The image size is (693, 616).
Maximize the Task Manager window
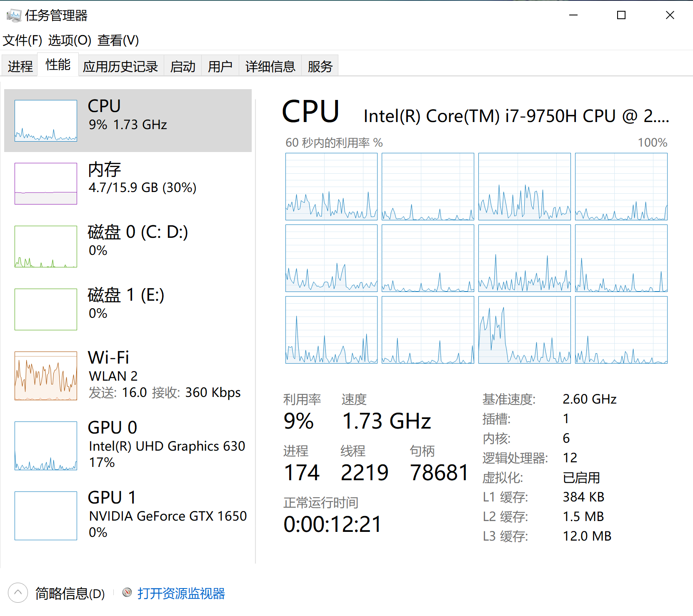[x=621, y=15]
